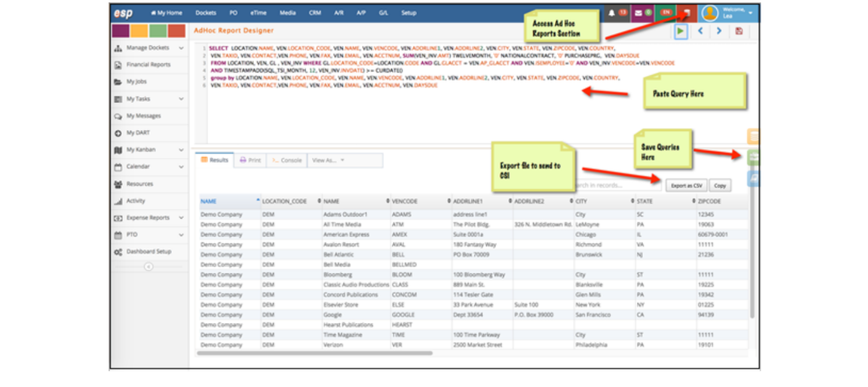Click the Copy button

(719, 186)
